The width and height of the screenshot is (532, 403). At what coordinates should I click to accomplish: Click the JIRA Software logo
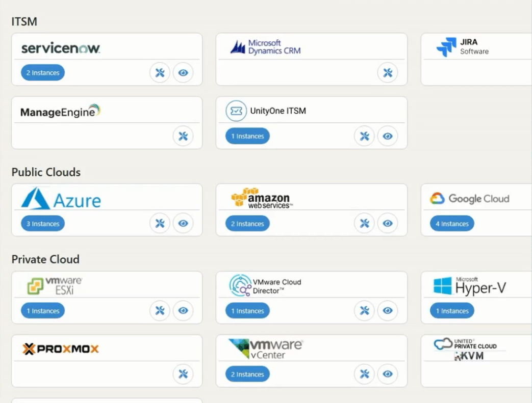pyautogui.click(x=463, y=47)
